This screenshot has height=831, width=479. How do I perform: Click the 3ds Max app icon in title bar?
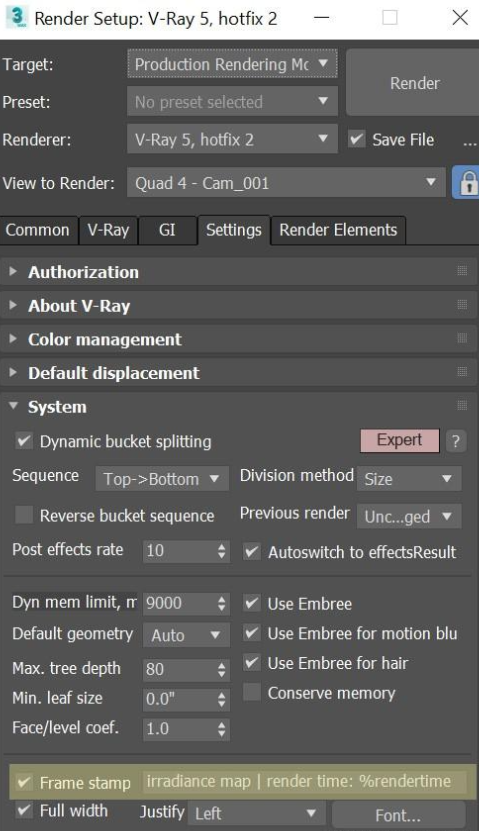click(x=16, y=17)
